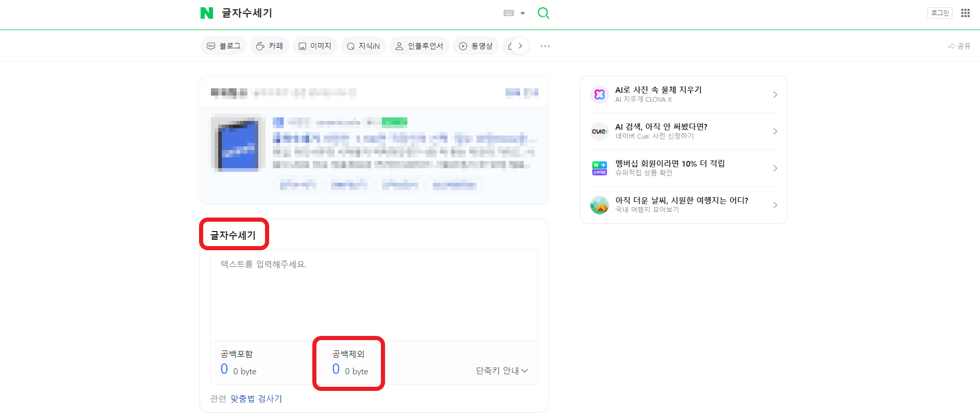Click the arrow beside 네이버 Cue: 사전 신청하기
980x420 pixels.
point(775,131)
